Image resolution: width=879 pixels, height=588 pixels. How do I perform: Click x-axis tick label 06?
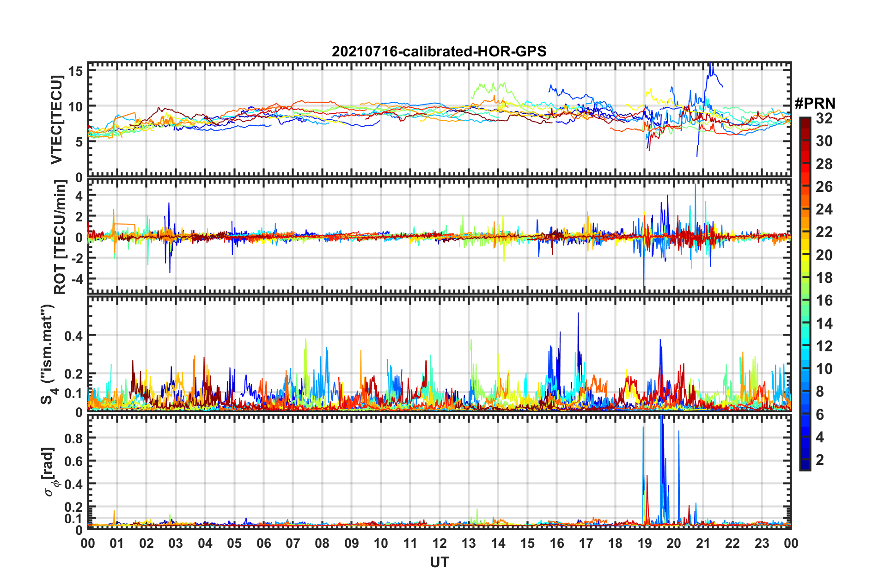pos(264,543)
